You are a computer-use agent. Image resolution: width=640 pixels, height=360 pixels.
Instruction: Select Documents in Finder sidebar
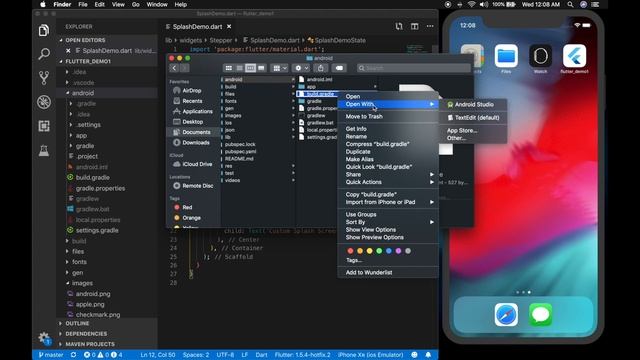click(x=196, y=132)
